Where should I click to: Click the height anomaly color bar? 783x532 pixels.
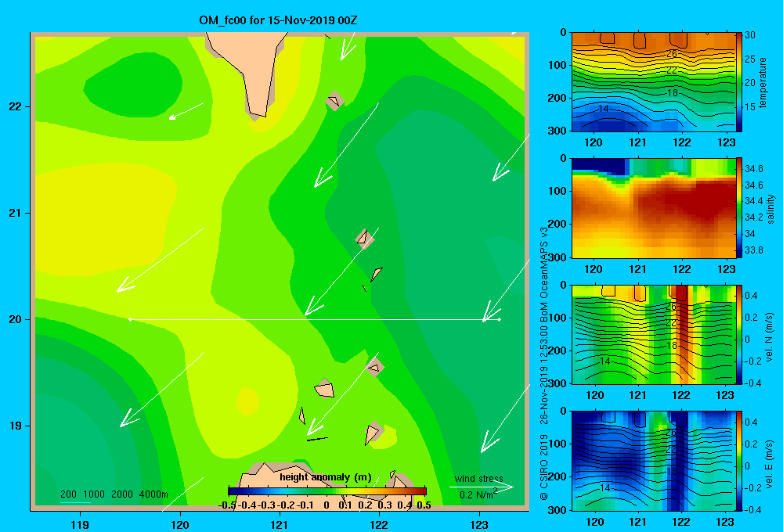click(327, 491)
